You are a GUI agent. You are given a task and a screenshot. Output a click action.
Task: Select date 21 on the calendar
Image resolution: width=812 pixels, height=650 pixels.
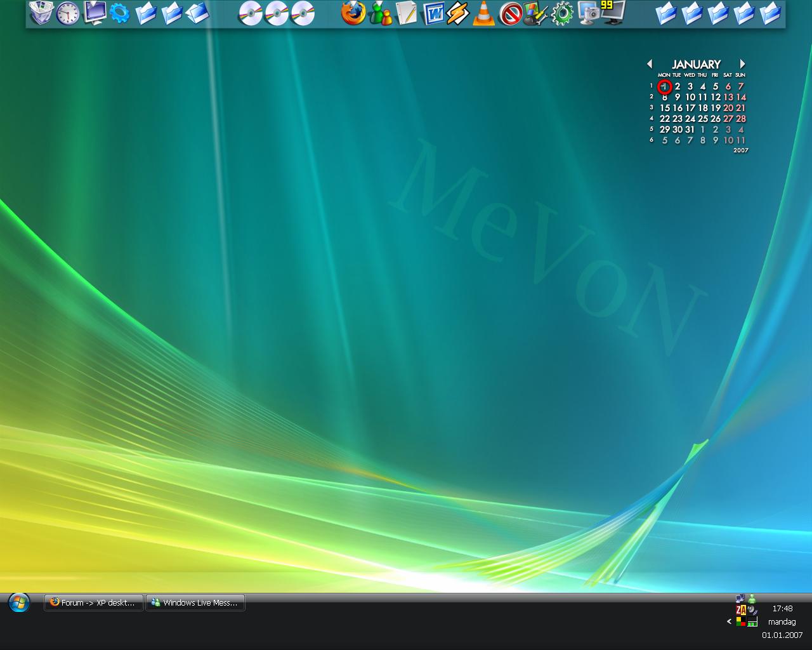(741, 108)
